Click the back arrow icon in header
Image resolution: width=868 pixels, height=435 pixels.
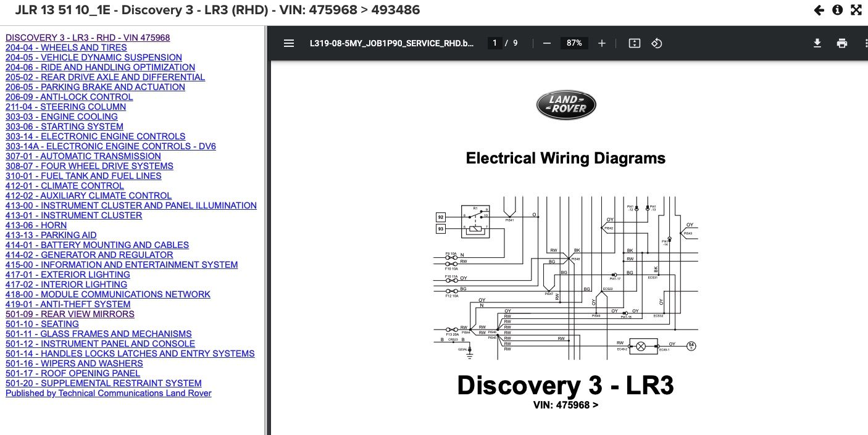pyautogui.click(x=819, y=10)
